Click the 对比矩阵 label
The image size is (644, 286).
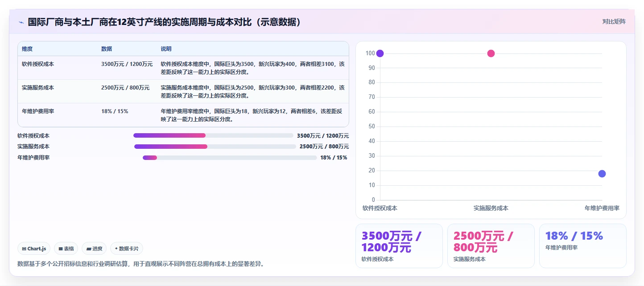(x=614, y=21)
